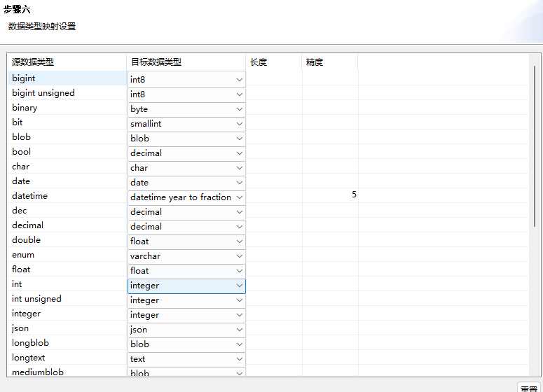This screenshot has height=392, width=543.
Task: Open target dropdown in the char row
Action: (x=186, y=168)
